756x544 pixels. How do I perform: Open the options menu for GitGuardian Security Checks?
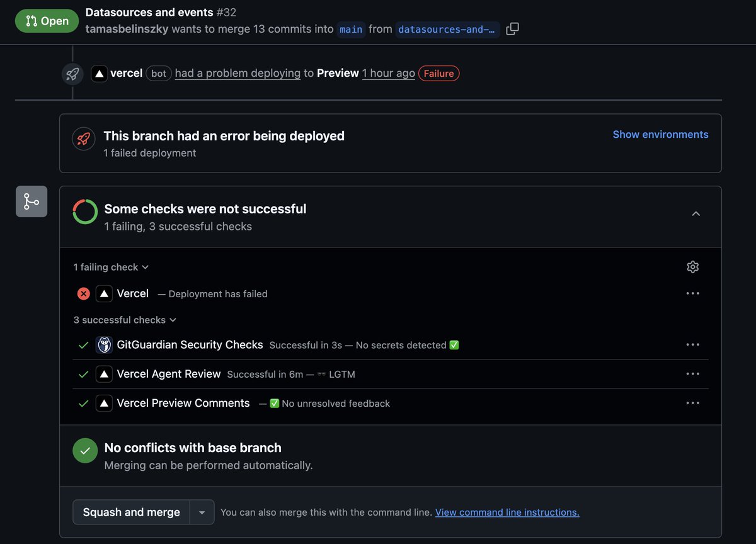coord(693,344)
